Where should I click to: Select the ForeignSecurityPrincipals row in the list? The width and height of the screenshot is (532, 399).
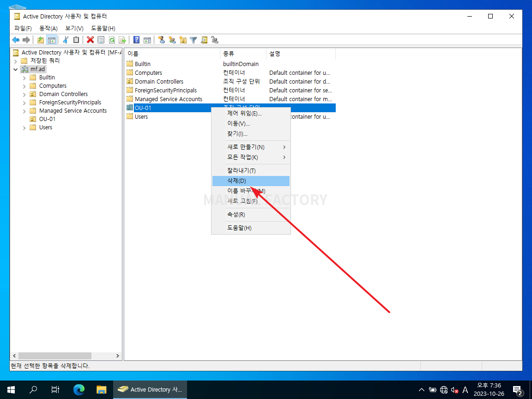(x=231, y=90)
